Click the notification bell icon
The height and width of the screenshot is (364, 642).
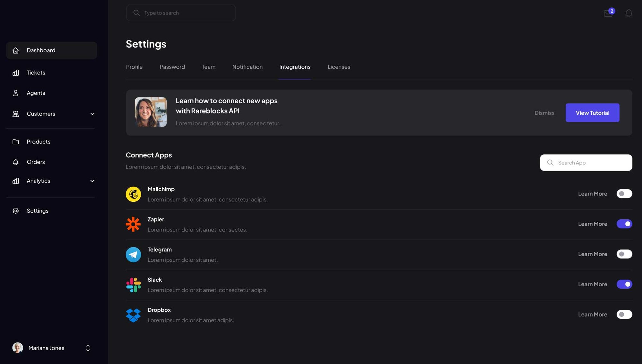pyautogui.click(x=629, y=13)
